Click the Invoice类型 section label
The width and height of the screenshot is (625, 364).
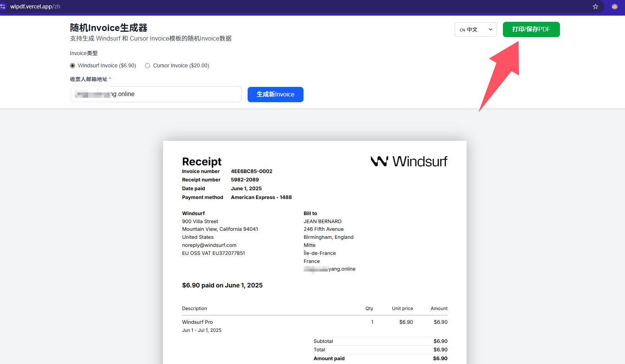(x=84, y=54)
